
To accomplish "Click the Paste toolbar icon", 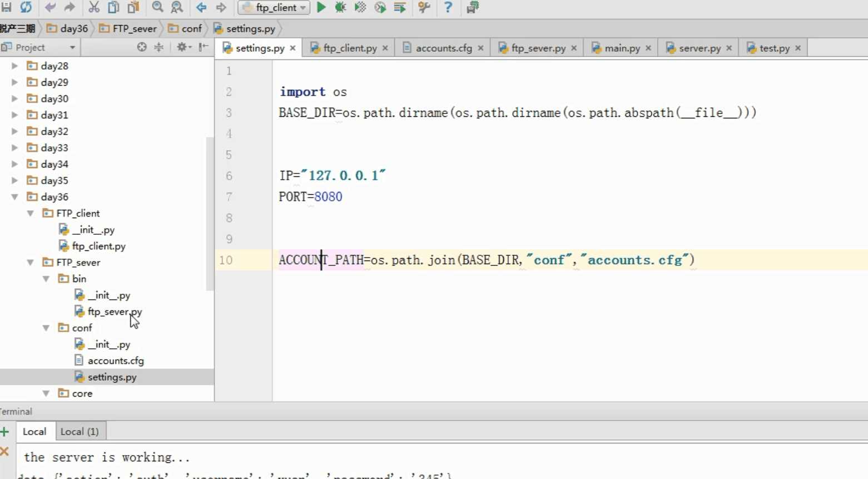I will [133, 7].
